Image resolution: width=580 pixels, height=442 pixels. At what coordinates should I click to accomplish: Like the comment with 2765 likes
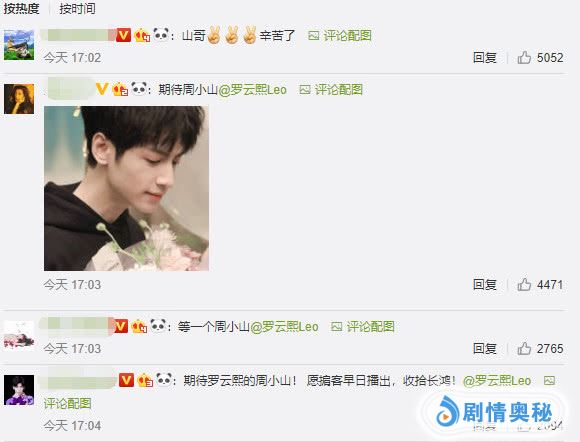click(x=524, y=348)
